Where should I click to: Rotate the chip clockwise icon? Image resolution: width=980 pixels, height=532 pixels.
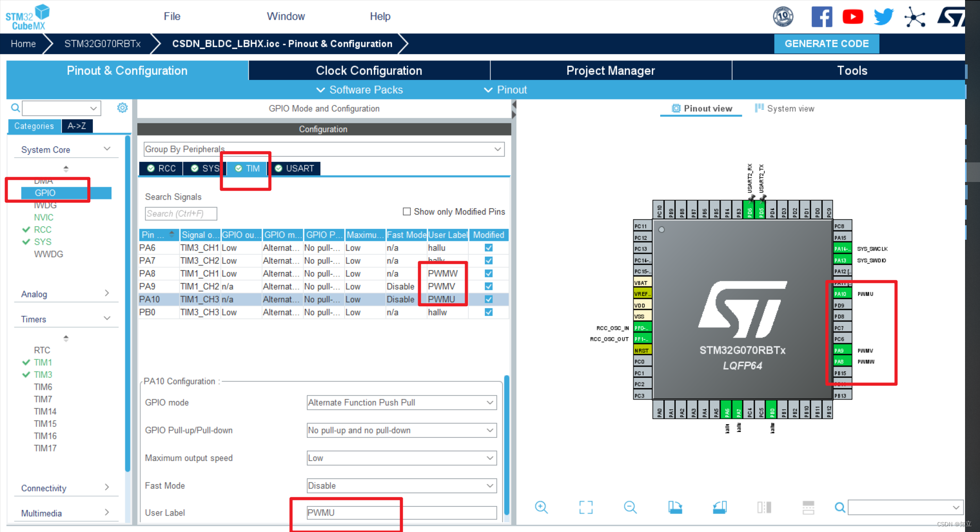pos(675,507)
